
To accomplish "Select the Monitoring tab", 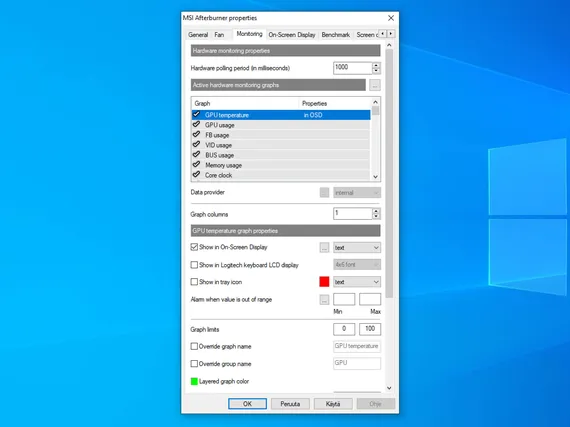I will tap(249, 34).
